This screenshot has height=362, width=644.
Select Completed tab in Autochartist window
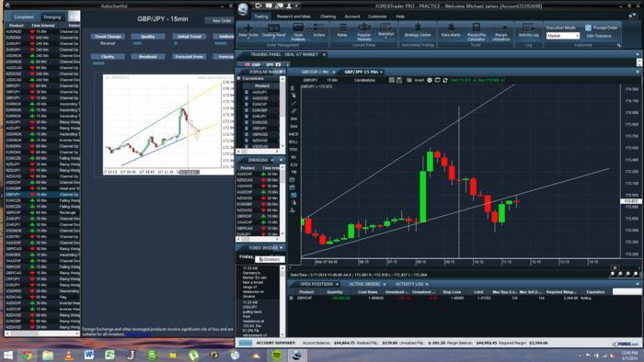coord(23,17)
